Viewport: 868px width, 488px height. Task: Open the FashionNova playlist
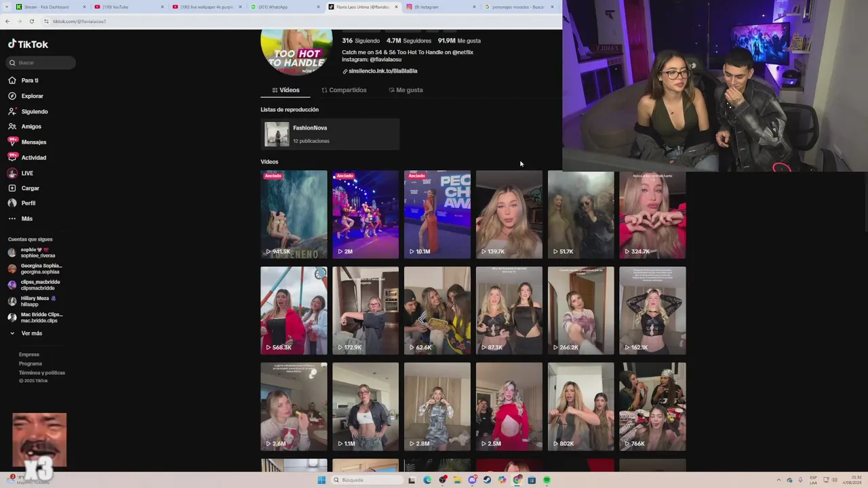pos(330,134)
